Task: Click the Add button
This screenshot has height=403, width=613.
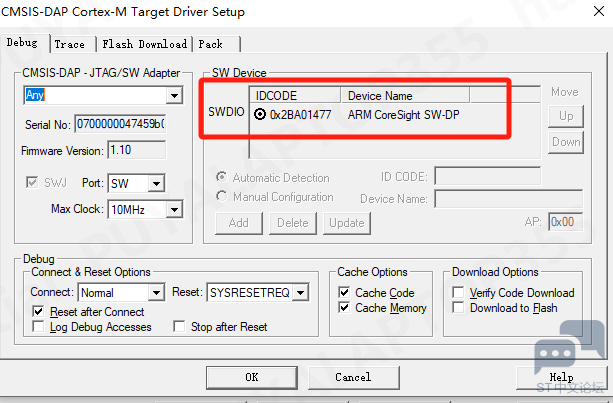Action: pos(239,223)
